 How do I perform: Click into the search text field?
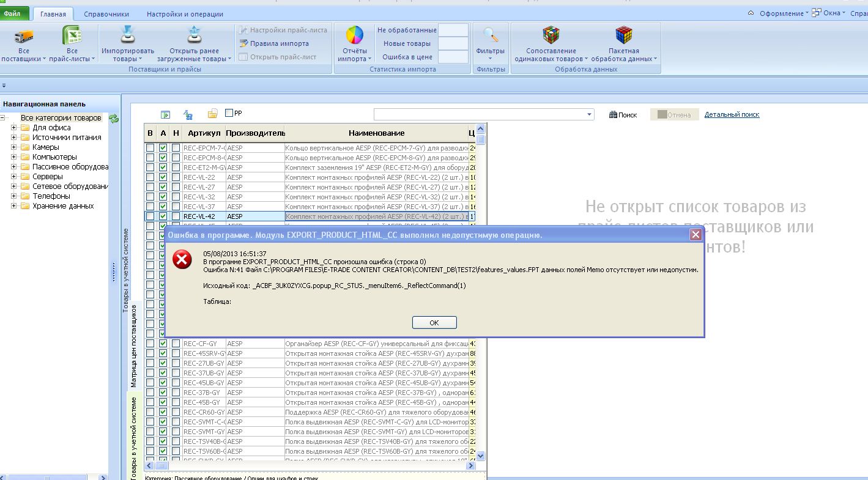click(x=480, y=114)
